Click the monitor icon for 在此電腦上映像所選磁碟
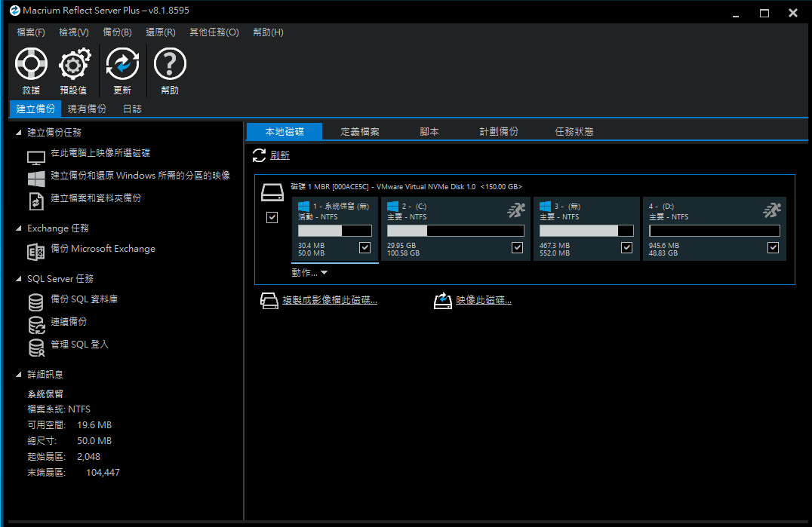812x527 pixels. 35,158
